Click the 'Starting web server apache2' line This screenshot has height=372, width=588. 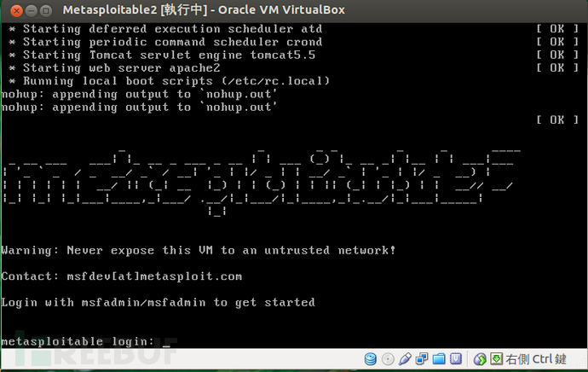point(114,68)
